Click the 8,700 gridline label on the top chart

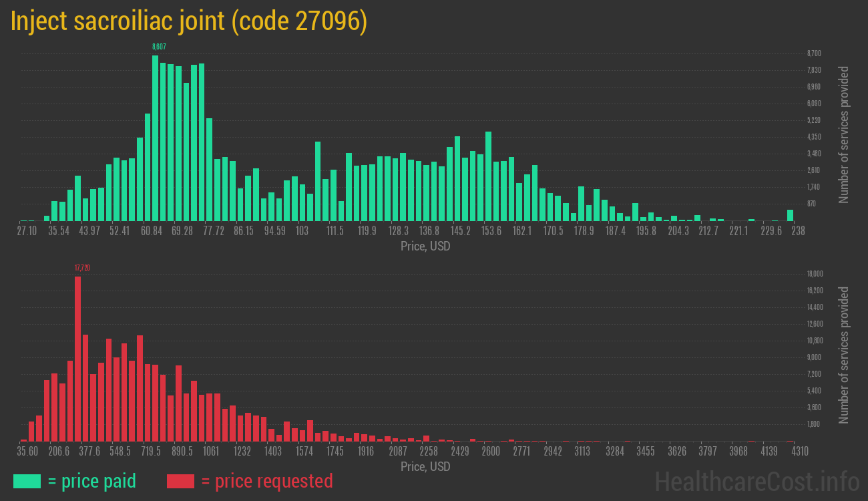point(814,53)
